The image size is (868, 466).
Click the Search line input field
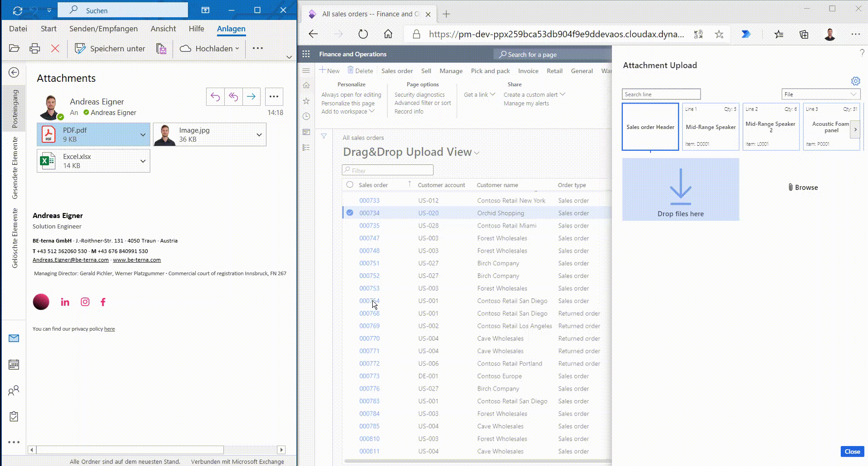661,94
